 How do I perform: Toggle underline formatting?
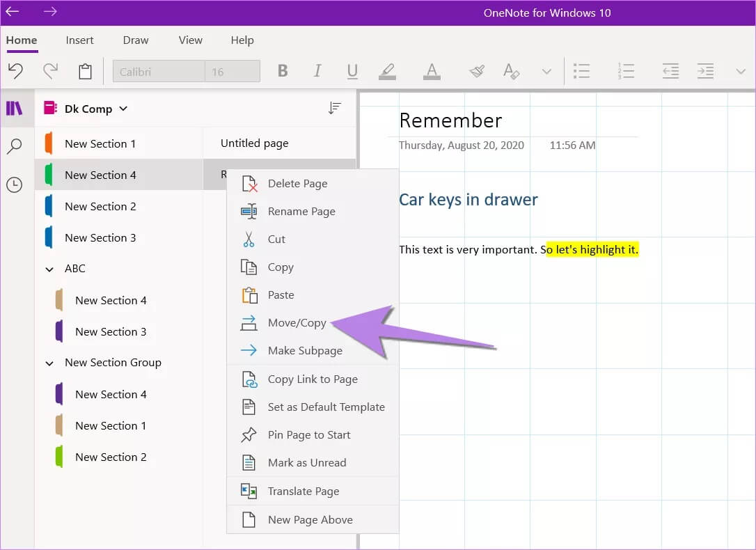(x=352, y=71)
